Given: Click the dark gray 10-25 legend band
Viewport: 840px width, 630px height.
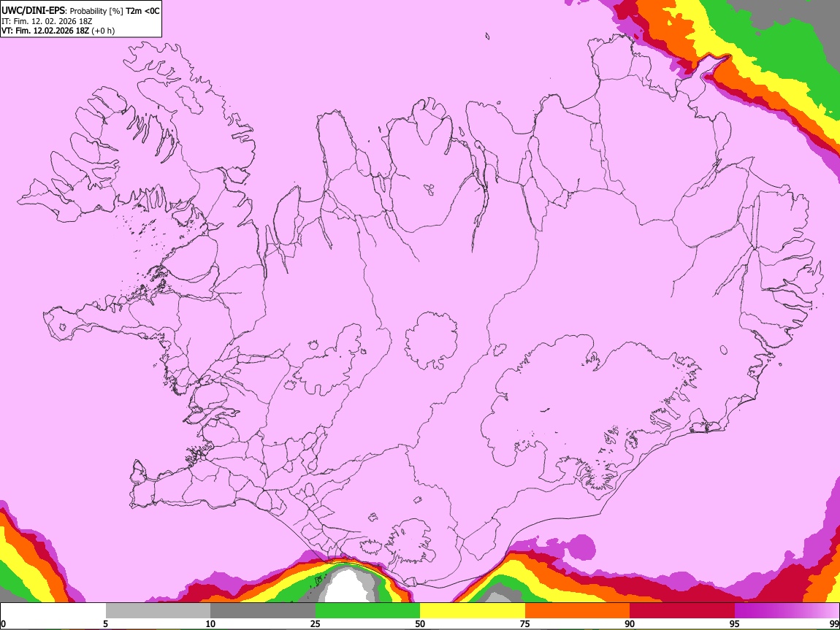Looking at the screenshot, I should click(263, 610).
